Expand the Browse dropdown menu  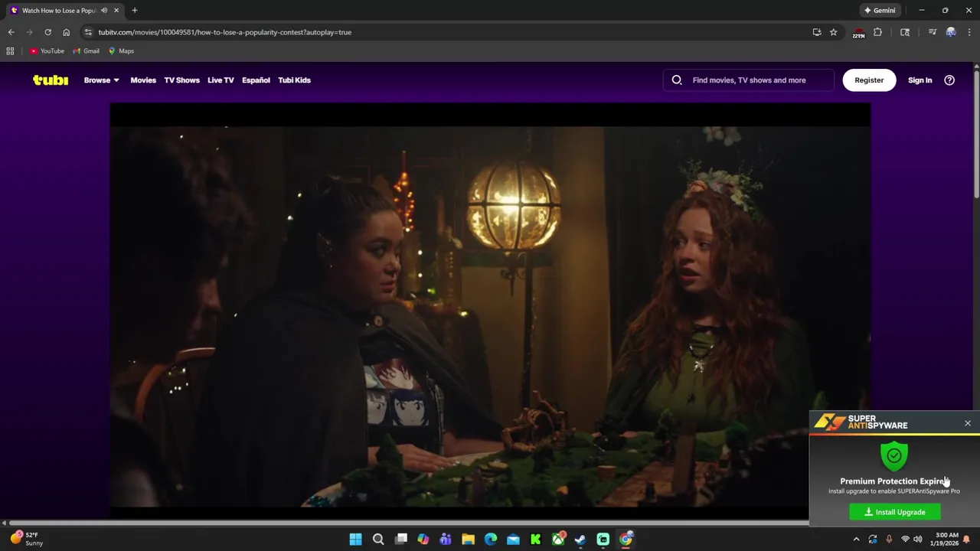[101, 80]
